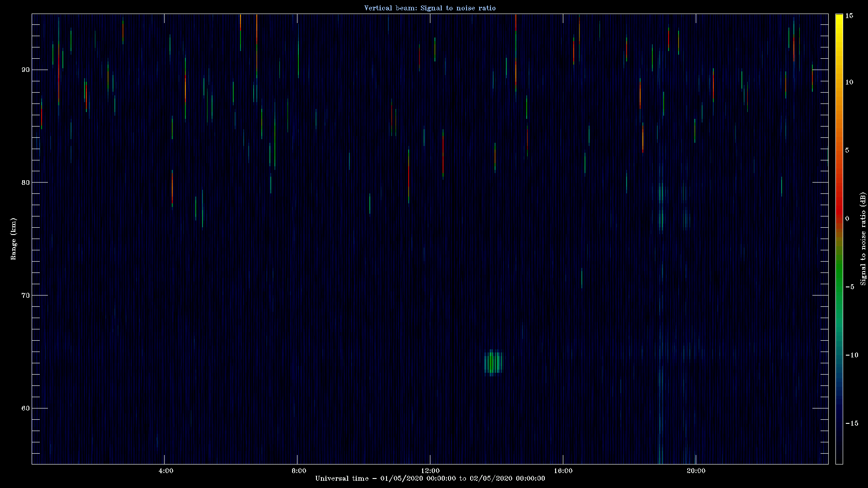Click the -15 dB colorbar value
868x488 pixels.
[851, 423]
